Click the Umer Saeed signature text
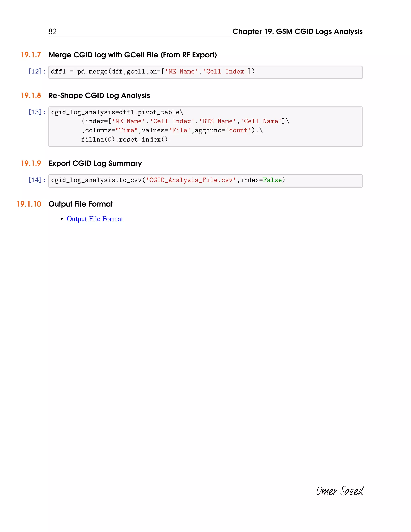411x532 pixels. click(x=340, y=491)
